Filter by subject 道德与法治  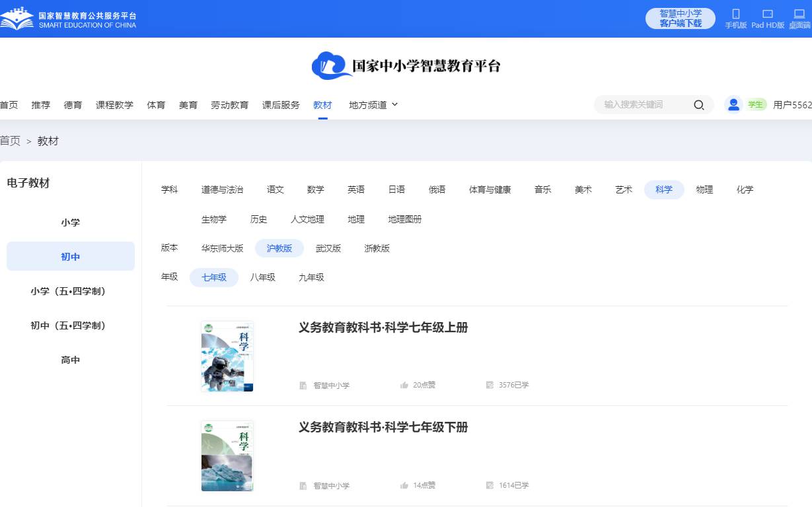pyautogui.click(x=222, y=189)
